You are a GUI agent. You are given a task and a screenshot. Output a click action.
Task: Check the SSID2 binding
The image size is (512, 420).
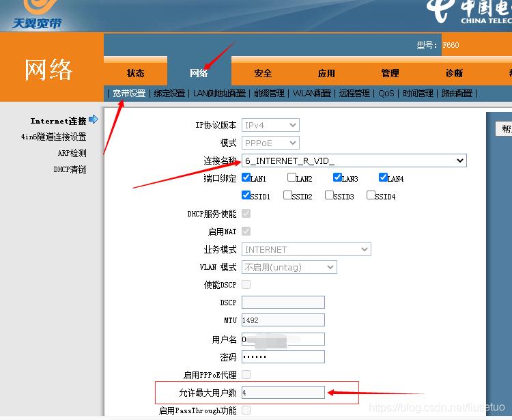[287, 195]
